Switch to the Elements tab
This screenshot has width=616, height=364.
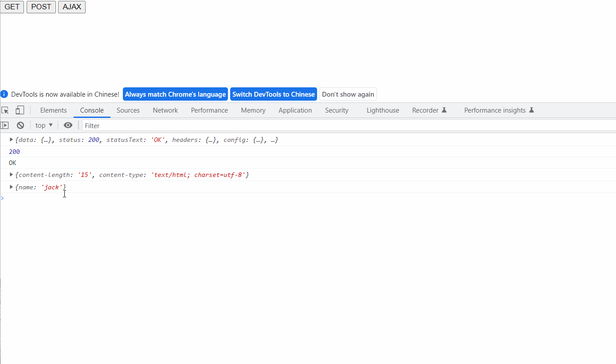[54, 110]
